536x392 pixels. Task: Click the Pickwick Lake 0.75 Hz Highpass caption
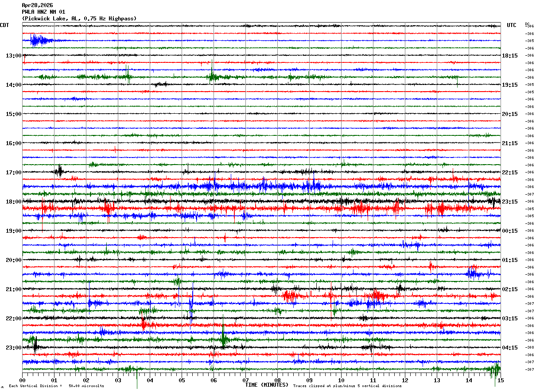click(x=79, y=19)
